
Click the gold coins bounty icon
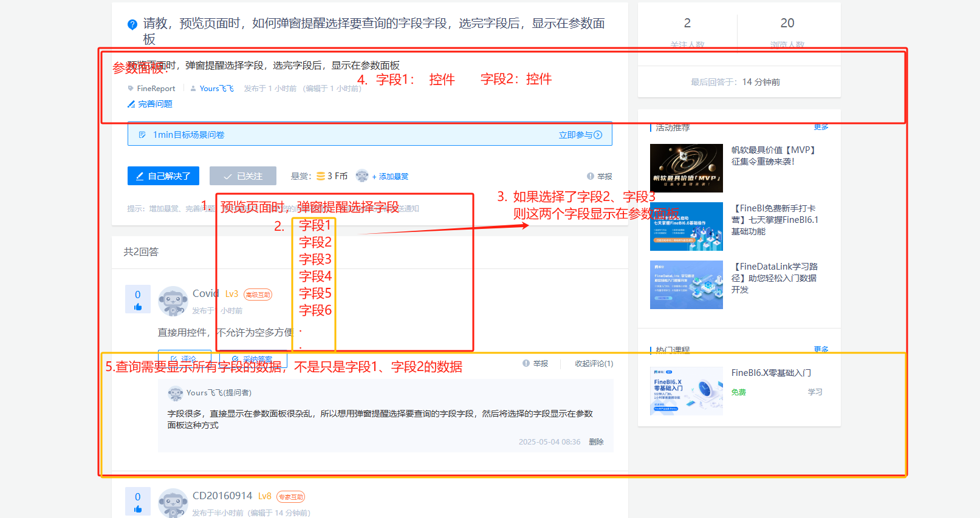(321, 176)
